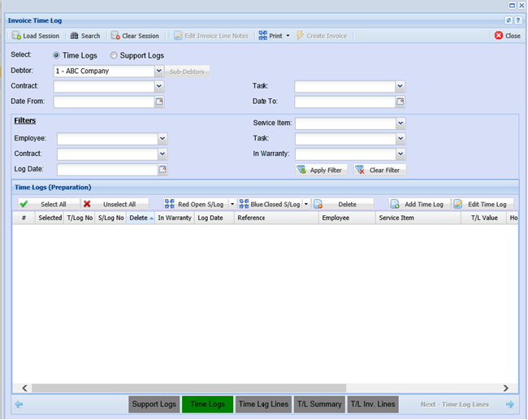Image resolution: width=528 pixels, height=420 pixels.
Task: Expand the Service Item filter dropdown
Action: point(400,123)
